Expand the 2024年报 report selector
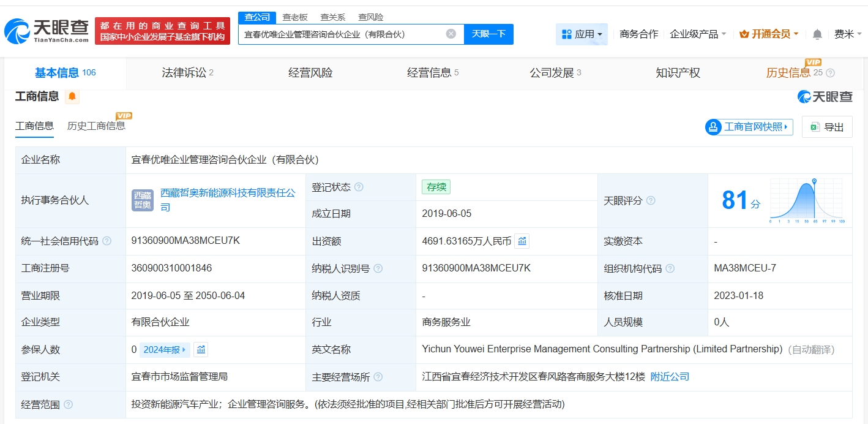Screen dimensions: 868x424 coord(165,350)
